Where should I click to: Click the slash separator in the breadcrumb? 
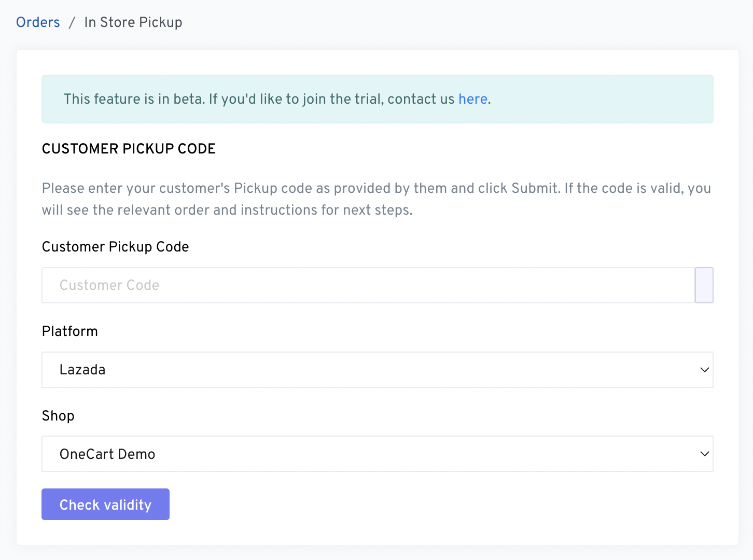72,22
